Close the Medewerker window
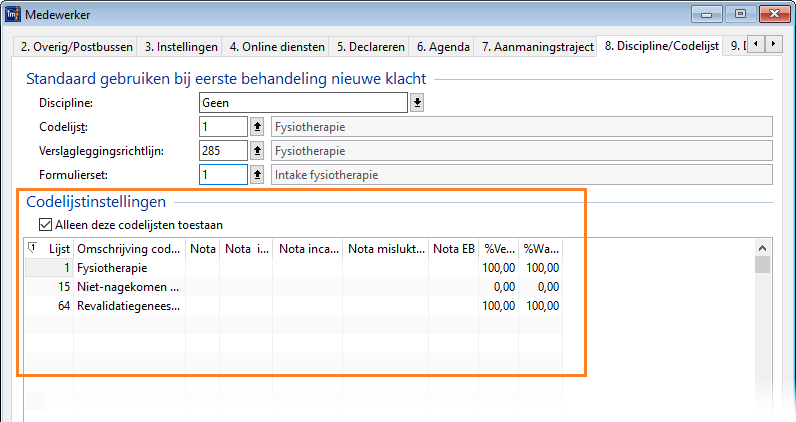Screen dimensions: 796x422 tap(775, 14)
